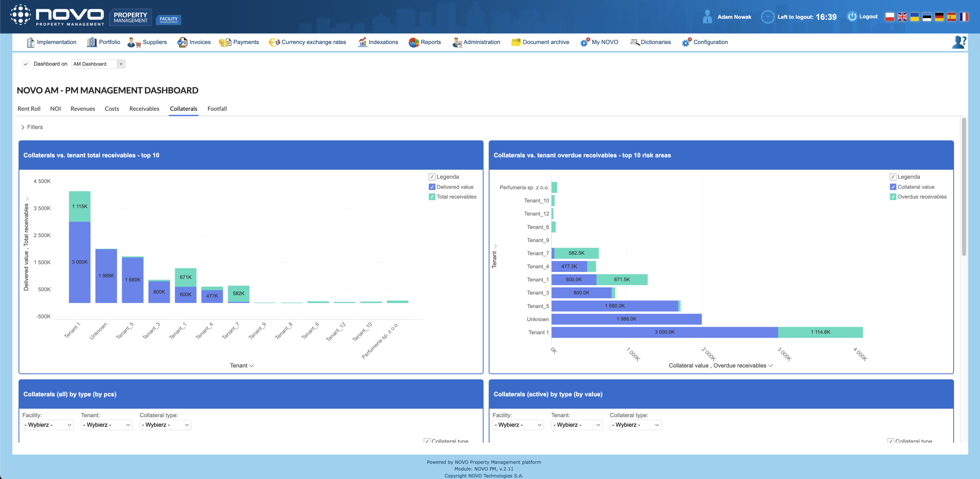Switch to the Receivables tab
980x479 pixels.
(144, 109)
